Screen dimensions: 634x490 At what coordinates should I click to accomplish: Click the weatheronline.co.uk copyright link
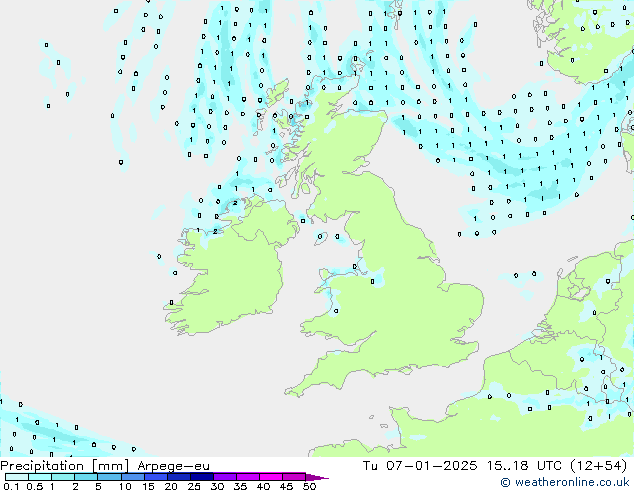tap(564, 482)
